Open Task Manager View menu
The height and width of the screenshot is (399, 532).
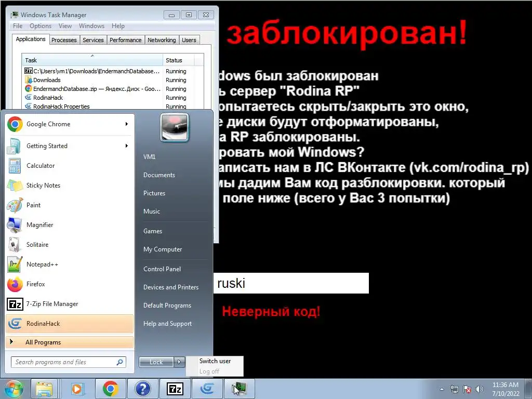point(65,26)
